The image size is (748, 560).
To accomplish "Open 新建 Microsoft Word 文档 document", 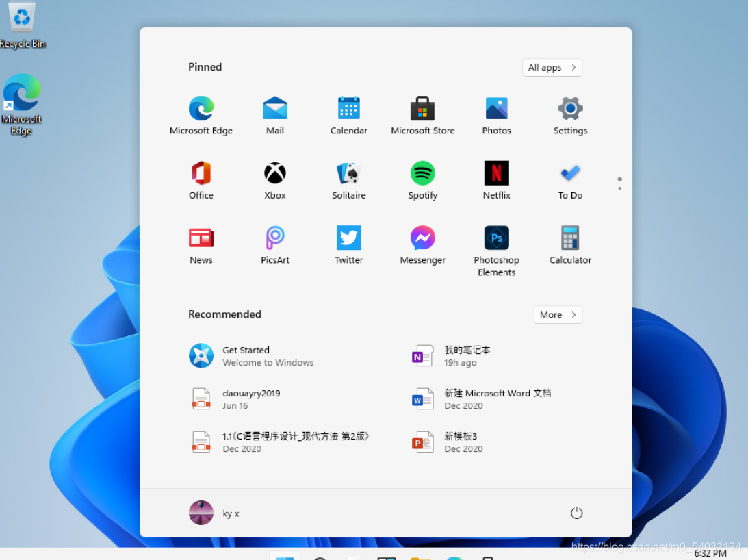I will point(481,399).
